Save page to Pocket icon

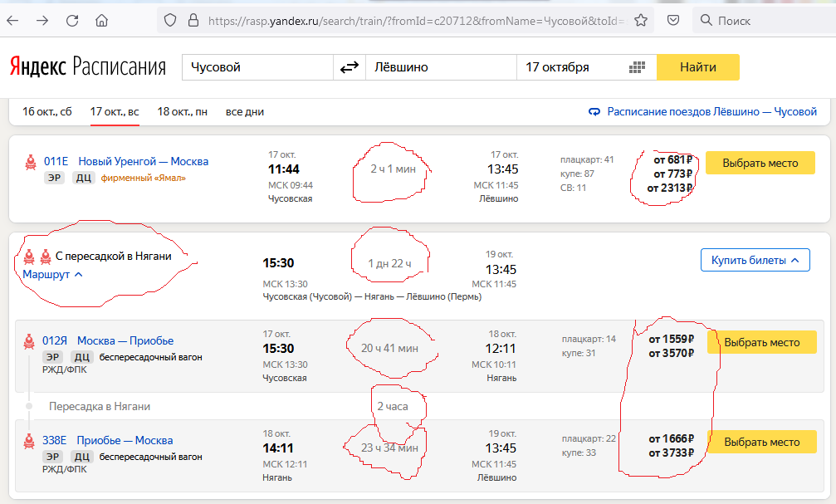pyautogui.click(x=673, y=21)
